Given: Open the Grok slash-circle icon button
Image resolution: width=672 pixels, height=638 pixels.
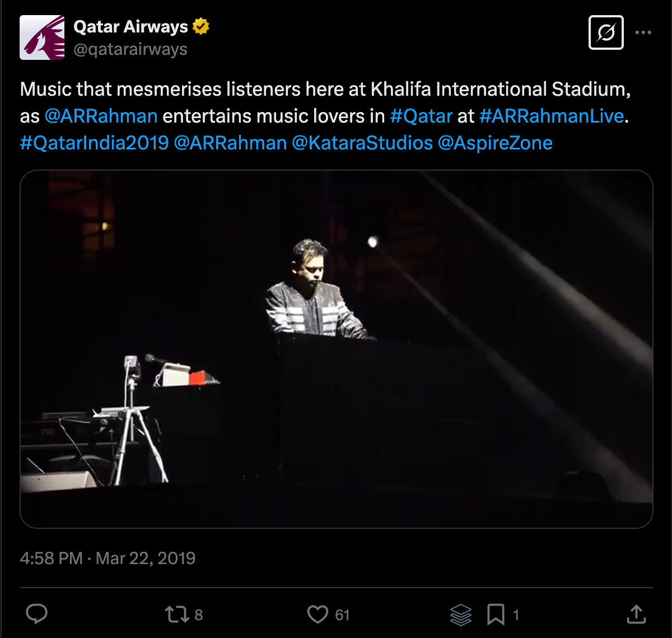Looking at the screenshot, I should pos(606,32).
